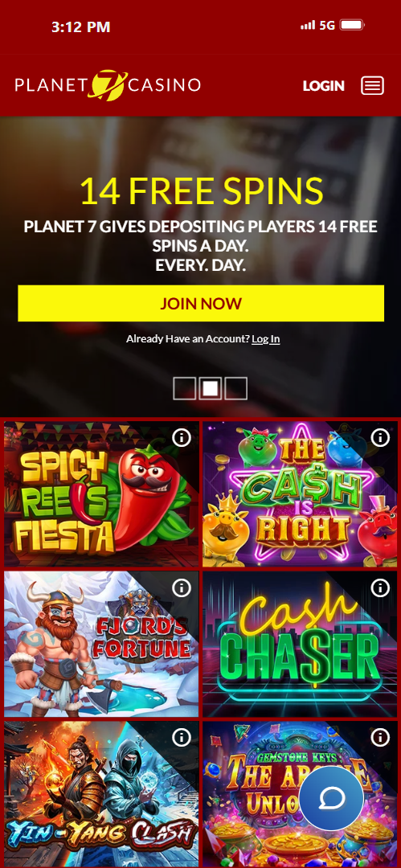Open the Yin-Yang Clash game tile
The width and height of the screenshot is (401, 868).
[101, 794]
